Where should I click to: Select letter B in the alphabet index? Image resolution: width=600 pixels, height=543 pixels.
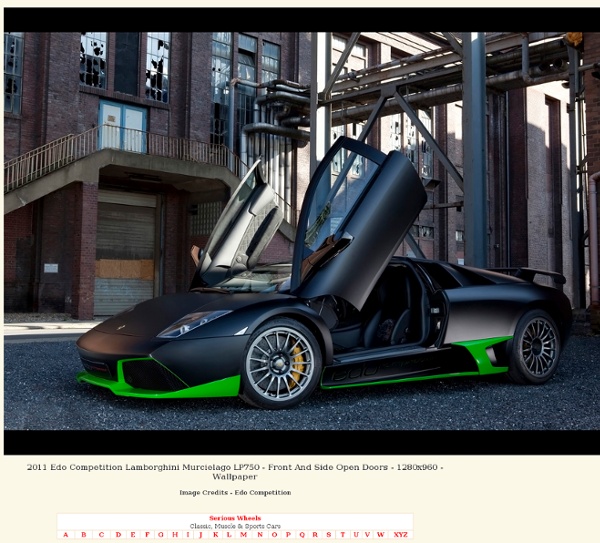point(84,535)
